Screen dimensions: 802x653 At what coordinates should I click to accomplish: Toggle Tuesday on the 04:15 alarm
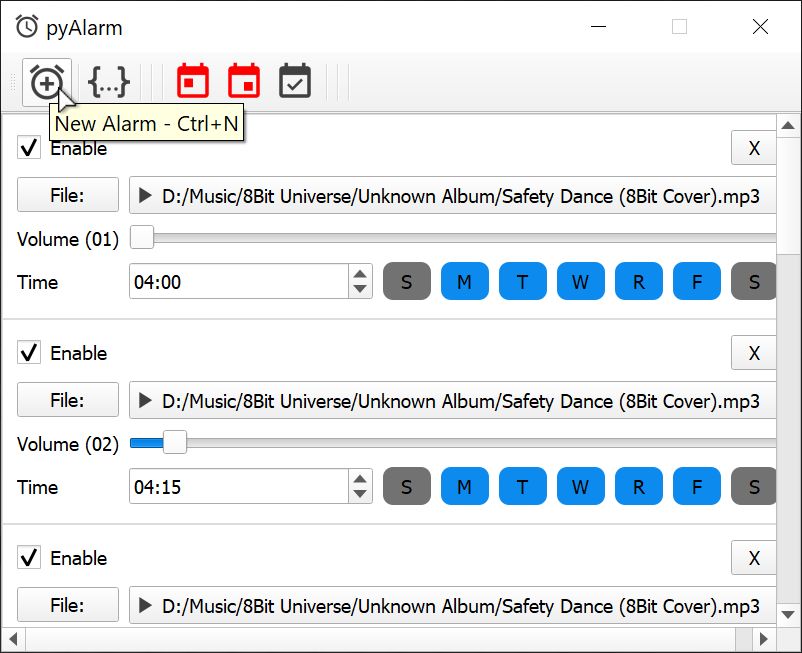pos(522,486)
